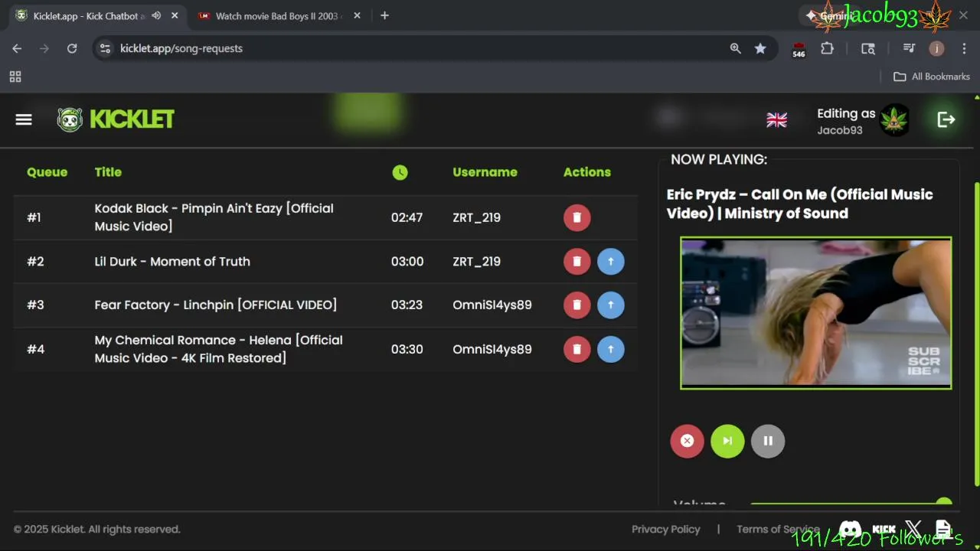Image resolution: width=980 pixels, height=551 pixels.
Task: Open Chrome profile avatar j
Action: tap(936, 48)
